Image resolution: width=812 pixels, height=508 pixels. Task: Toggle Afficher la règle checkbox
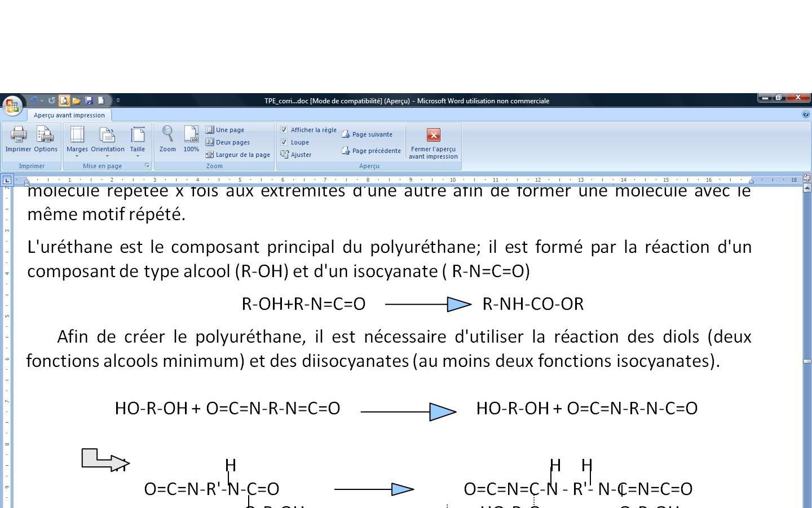pos(284,130)
